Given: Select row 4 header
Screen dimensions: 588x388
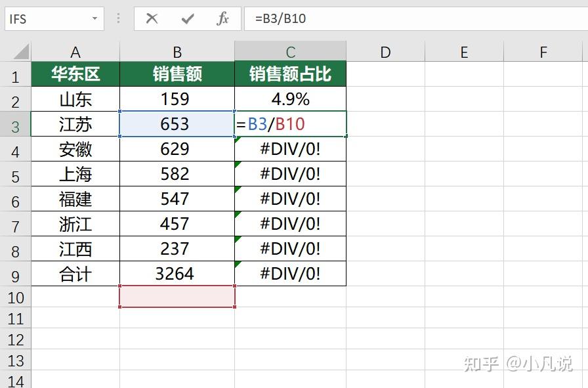Looking at the screenshot, I should (x=15, y=149).
